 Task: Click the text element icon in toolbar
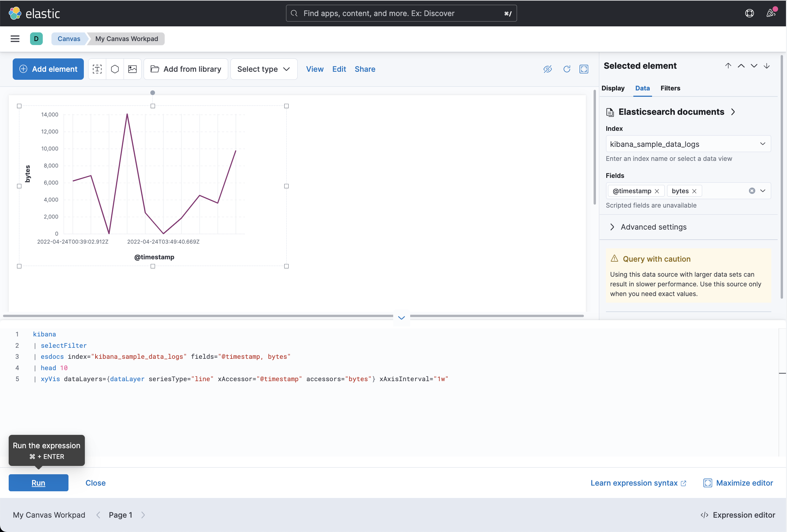(97, 69)
